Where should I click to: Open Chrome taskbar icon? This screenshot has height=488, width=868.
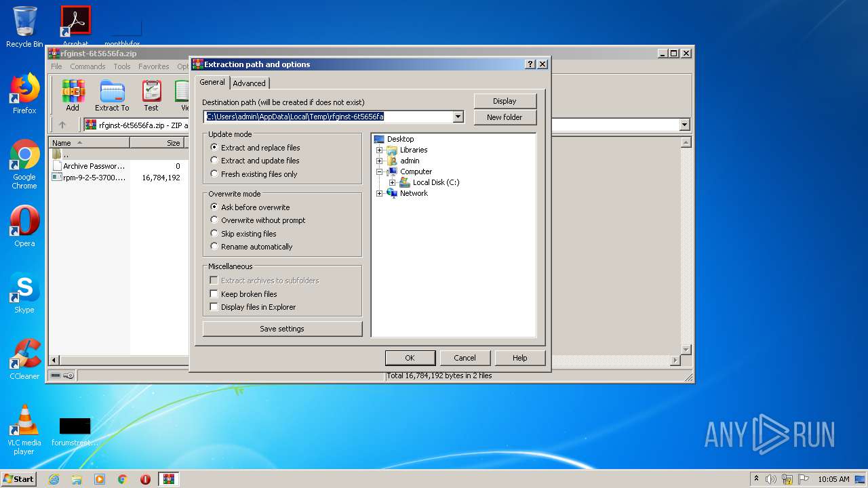coord(123,479)
